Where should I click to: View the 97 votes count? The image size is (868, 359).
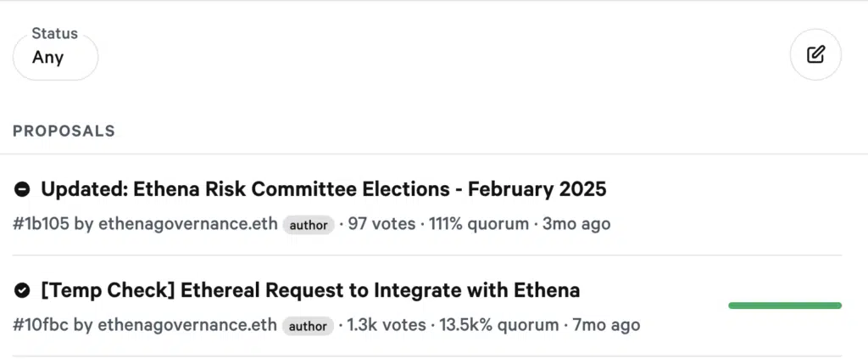[382, 224]
